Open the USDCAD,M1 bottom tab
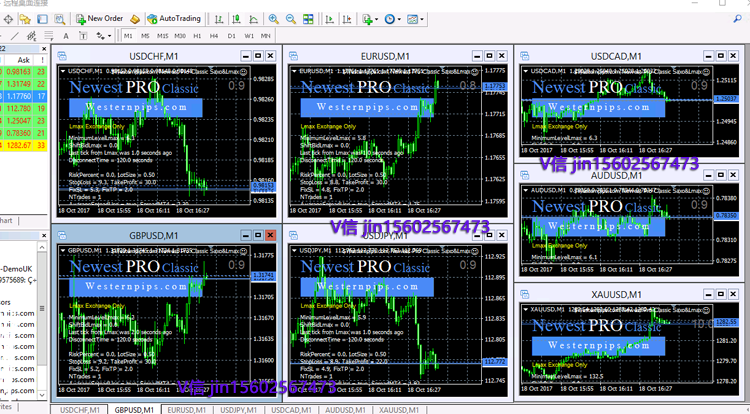This screenshot has height=414, width=750. click(x=291, y=410)
